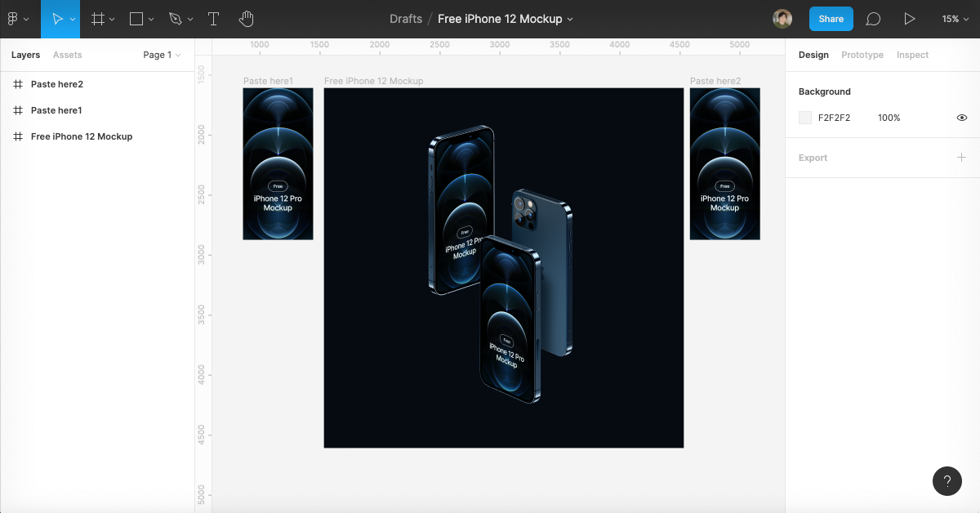Select the Frame tool

[x=96, y=19]
